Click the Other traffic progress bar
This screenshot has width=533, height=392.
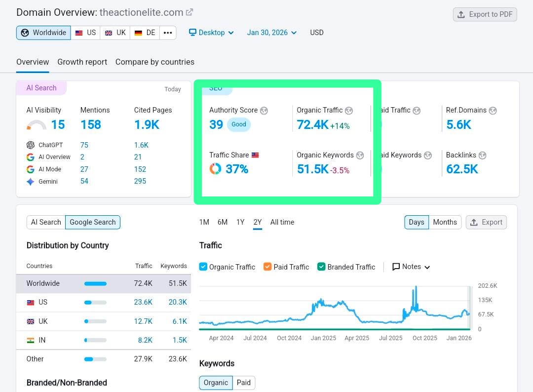(x=96, y=359)
